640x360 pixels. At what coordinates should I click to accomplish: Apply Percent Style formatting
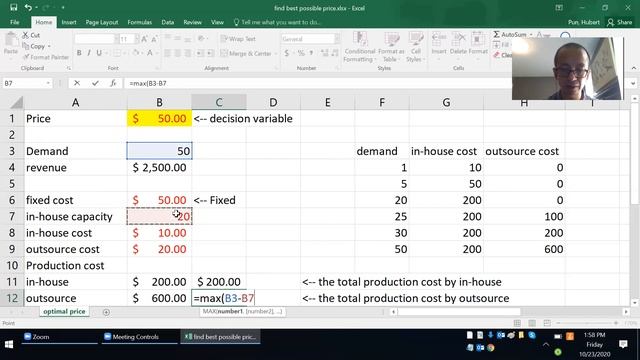301,53
